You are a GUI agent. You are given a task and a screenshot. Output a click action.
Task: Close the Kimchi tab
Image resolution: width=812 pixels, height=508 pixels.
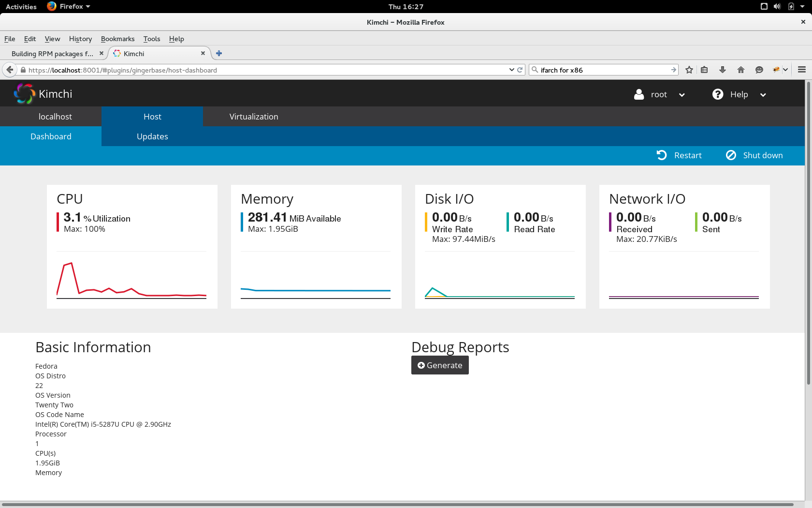(x=203, y=53)
